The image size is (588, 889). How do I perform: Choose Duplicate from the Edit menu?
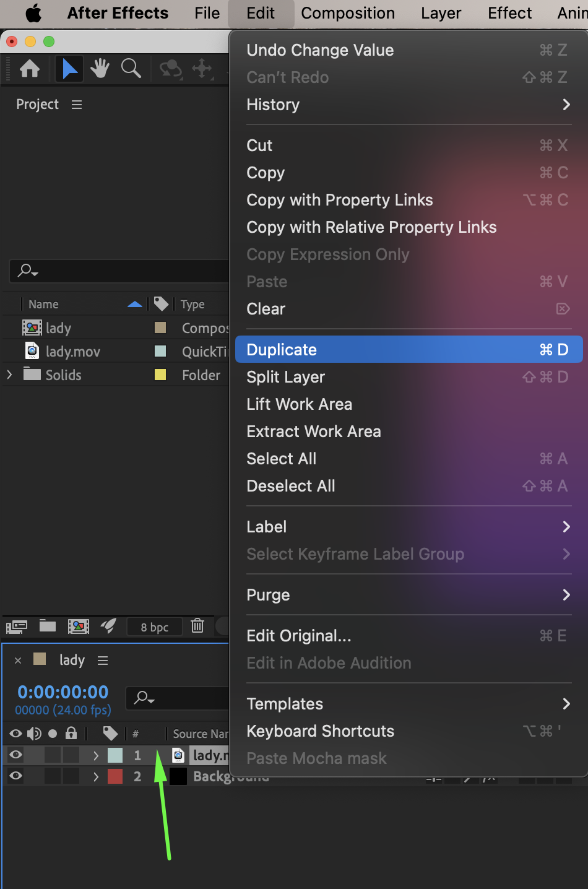pyautogui.click(x=409, y=350)
